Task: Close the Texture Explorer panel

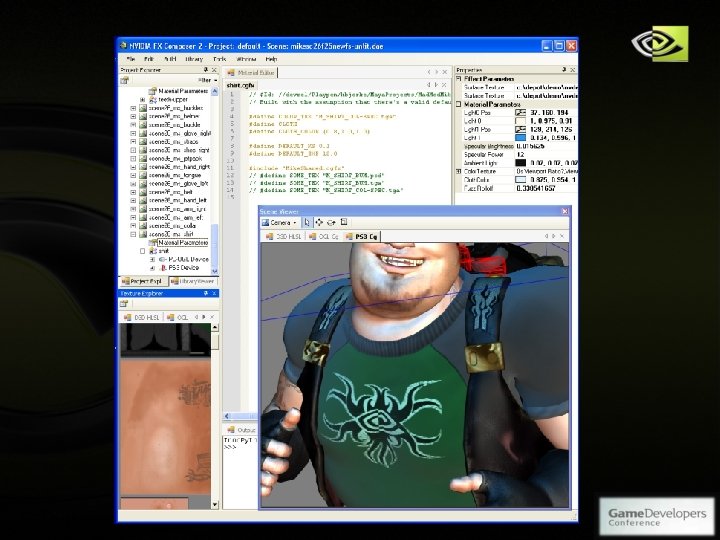Action: pyautogui.click(x=214, y=293)
